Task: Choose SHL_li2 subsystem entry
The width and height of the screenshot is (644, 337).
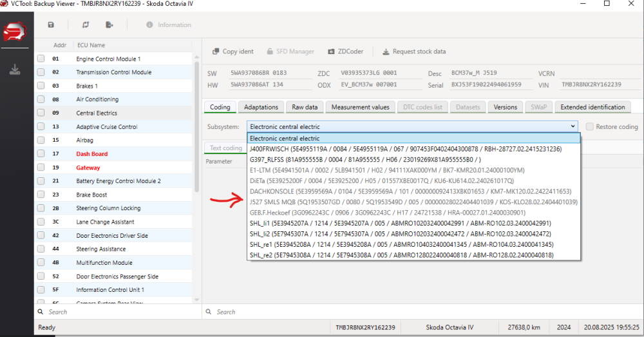Action: (413, 234)
